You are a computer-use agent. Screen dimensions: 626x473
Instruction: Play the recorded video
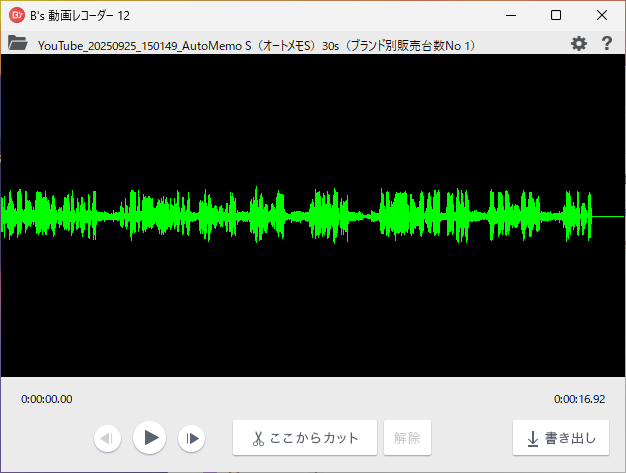pyautogui.click(x=150, y=437)
